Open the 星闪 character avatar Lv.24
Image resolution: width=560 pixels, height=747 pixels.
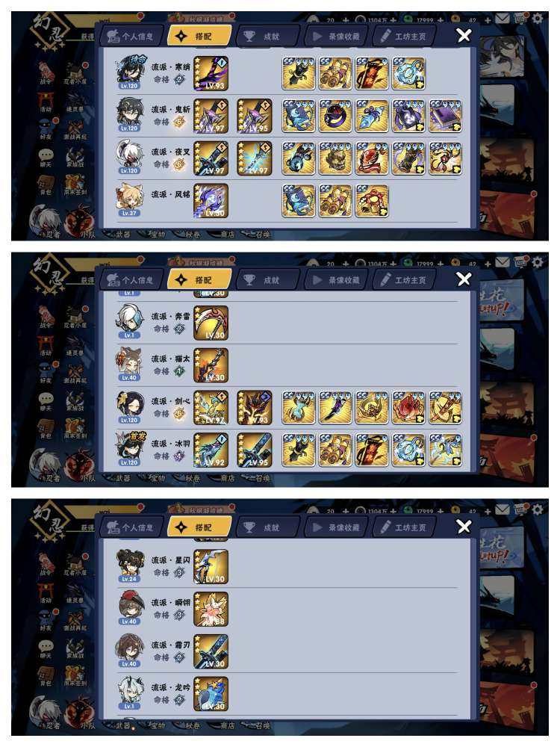[129, 567]
